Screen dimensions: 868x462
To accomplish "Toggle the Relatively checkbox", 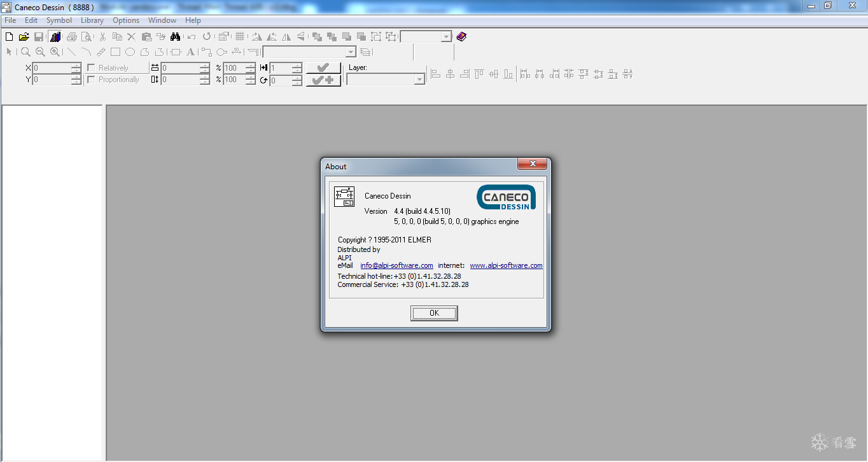I will (x=91, y=67).
